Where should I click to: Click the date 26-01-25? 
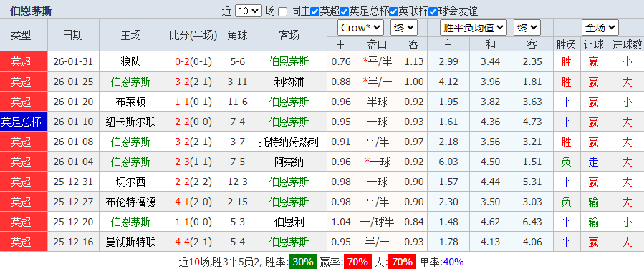[x=73, y=82]
